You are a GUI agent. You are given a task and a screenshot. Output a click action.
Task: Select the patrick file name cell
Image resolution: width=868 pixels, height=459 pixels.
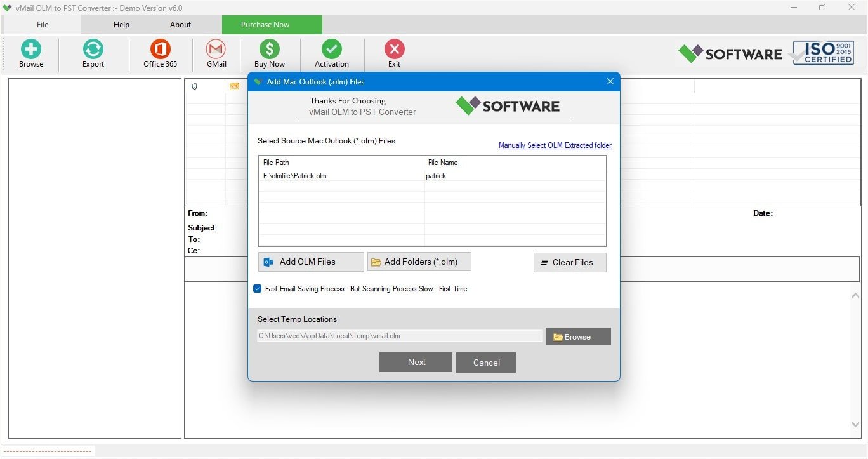click(x=515, y=176)
